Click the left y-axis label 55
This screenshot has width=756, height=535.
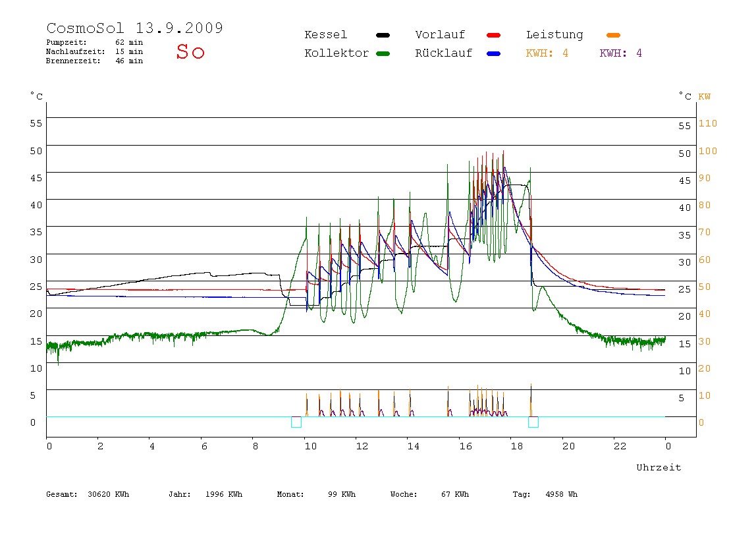[x=36, y=123]
